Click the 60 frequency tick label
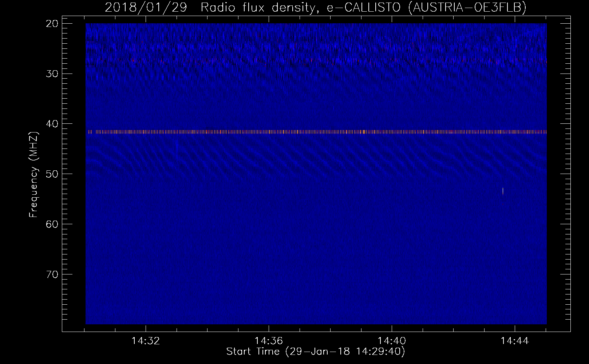Image resolution: width=589 pixels, height=364 pixels. (52, 224)
